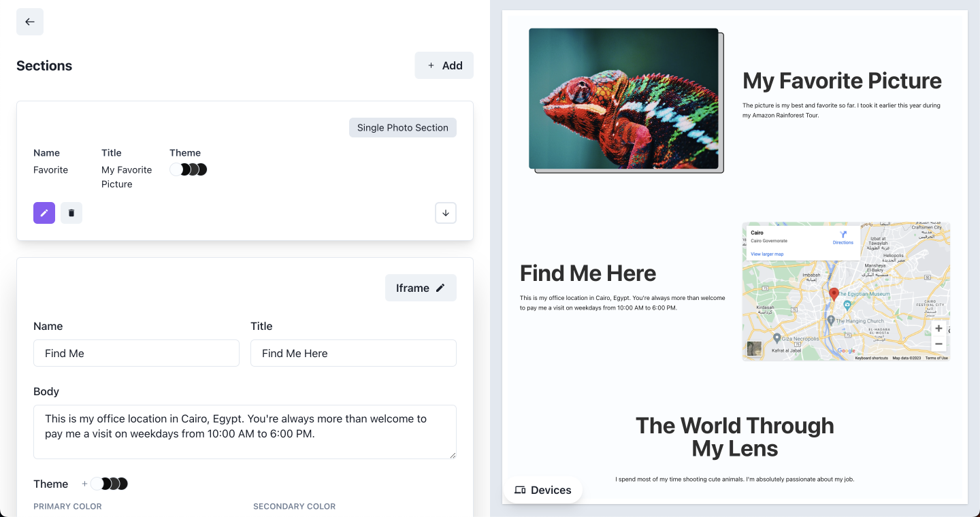
Task: Click the back arrow button
Action: pyautogui.click(x=30, y=22)
